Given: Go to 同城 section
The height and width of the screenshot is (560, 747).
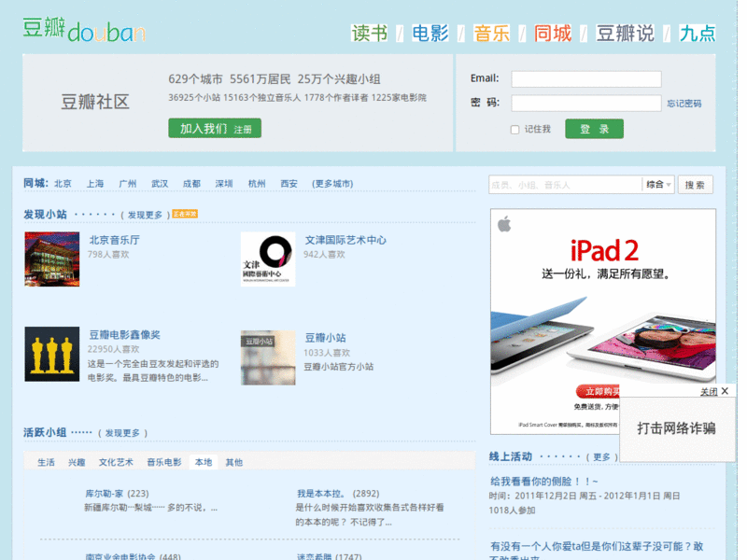Looking at the screenshot, I should (x=552, y=34).
